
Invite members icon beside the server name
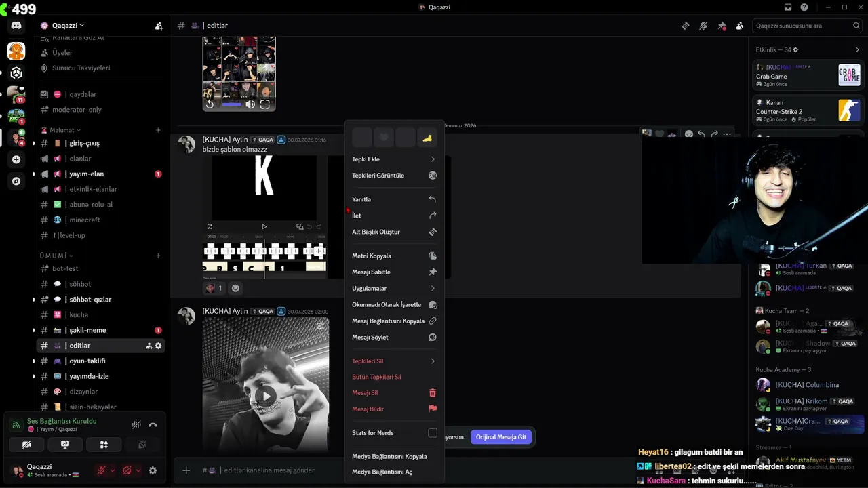(159, 26)
